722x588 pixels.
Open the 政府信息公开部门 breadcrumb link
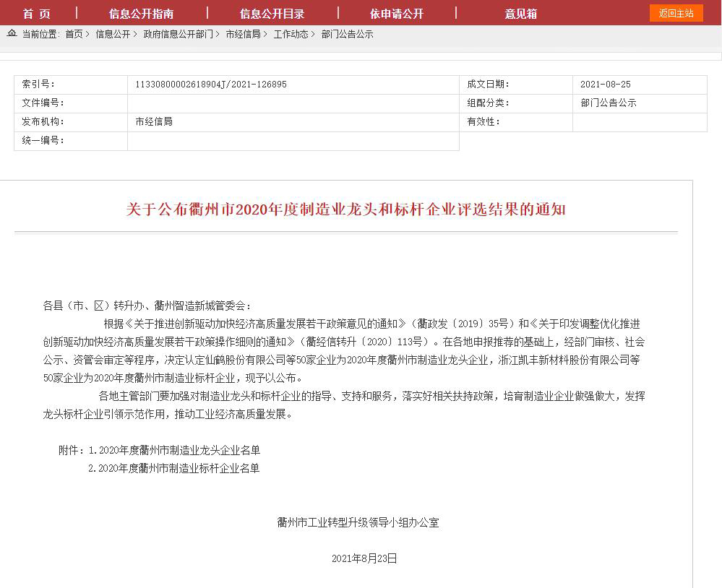point(178,34)
